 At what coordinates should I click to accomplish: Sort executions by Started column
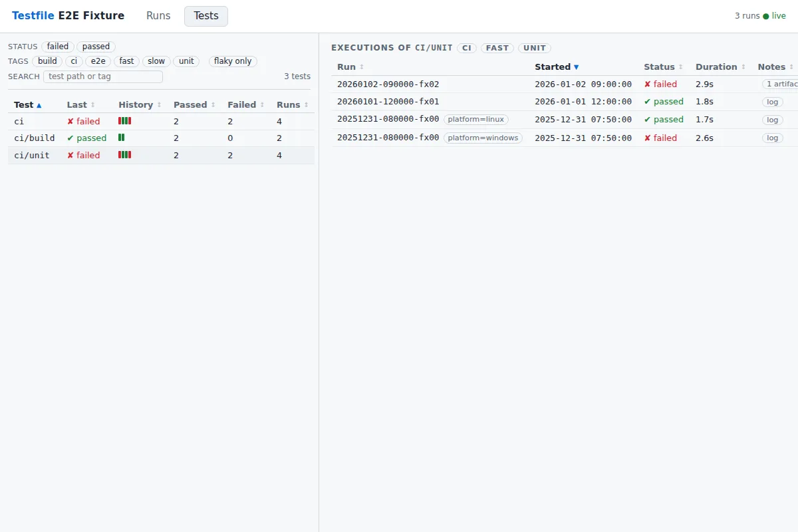(557, 67)
